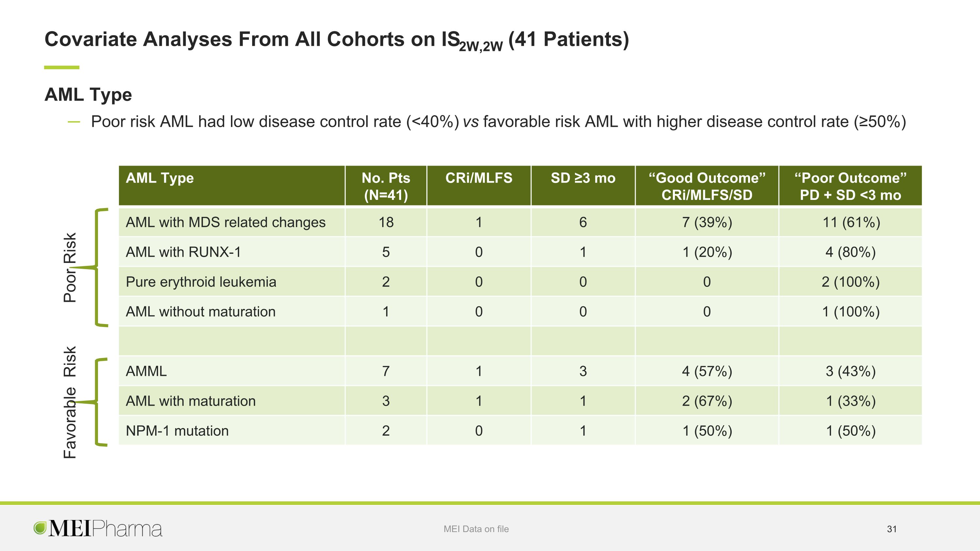Select the AML Type column header
The height and width of the screenshot is (551, 980).
[x=232, y=186]
